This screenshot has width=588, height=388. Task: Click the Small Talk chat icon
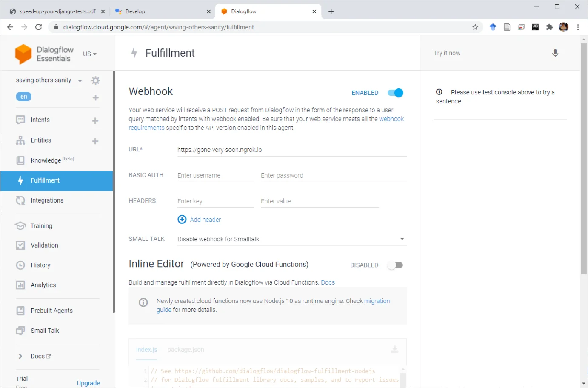[x=20, y=331]
